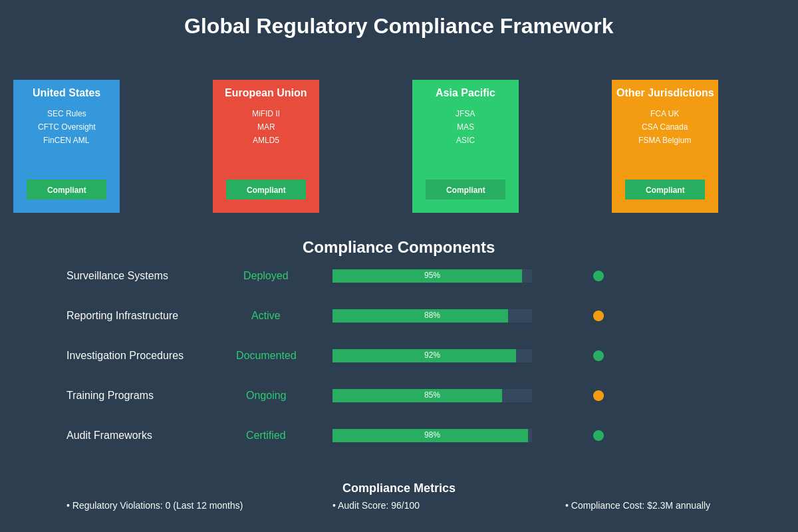
Task: Click the Certified status text
Action: coord(266,436)
